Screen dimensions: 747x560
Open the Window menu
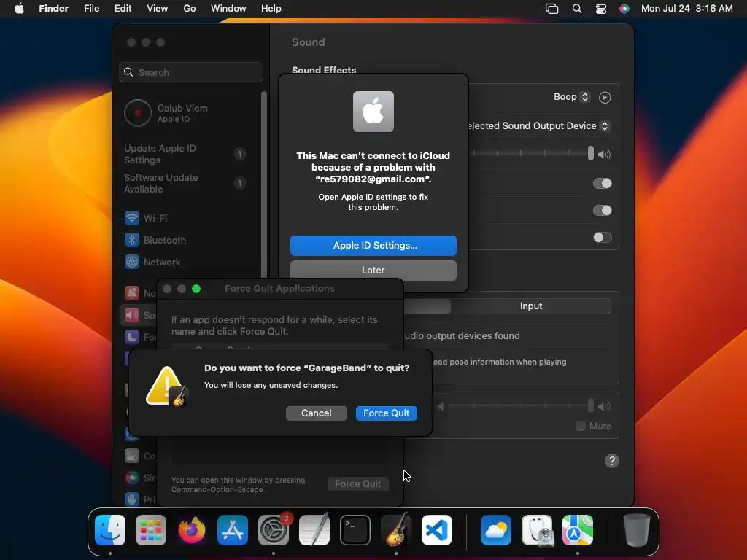(x=228, y=9)
